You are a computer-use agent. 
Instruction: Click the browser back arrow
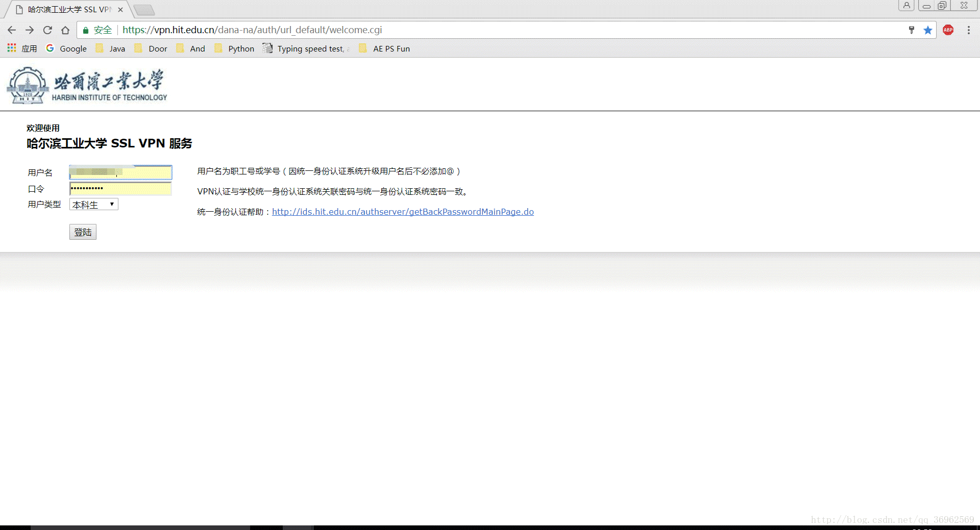(x=12, y=30)
